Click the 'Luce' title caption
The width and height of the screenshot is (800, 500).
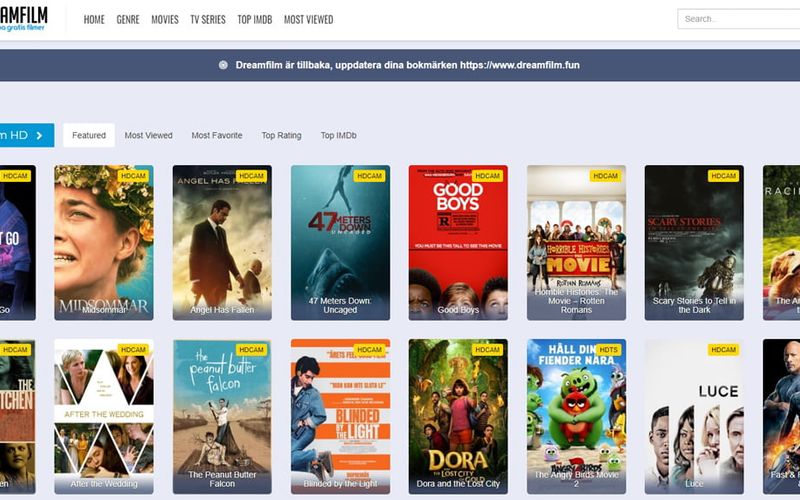[694, 484]
